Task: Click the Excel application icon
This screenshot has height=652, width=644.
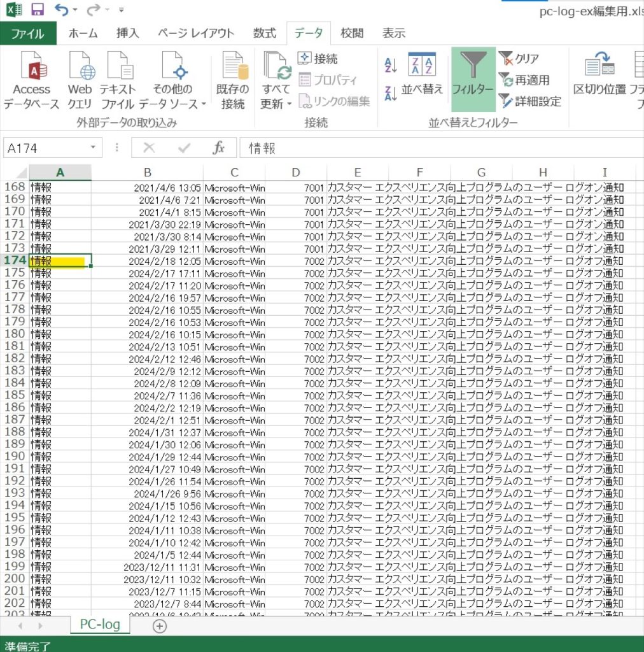Action: 14,9
